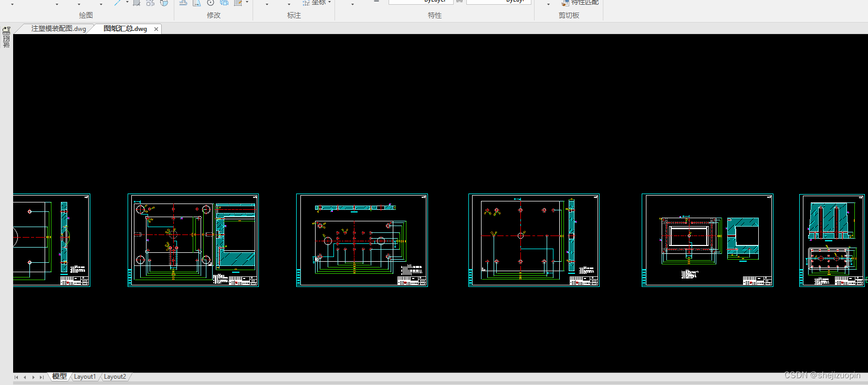The height and width of the screenshot is (385, 868).
Task: Open the line tool dropdown arrow in 绘图 panel
Action: tap(127, 3)
